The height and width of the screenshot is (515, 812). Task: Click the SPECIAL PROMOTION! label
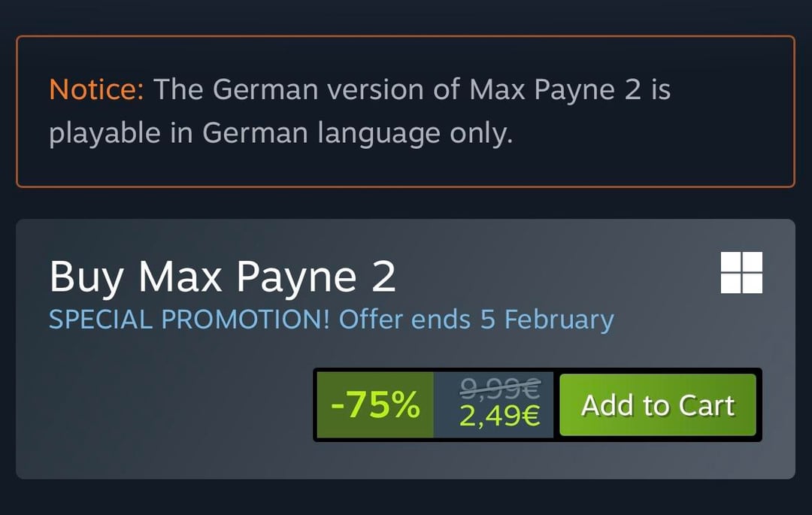pyautogui.click(x=189, y=320)
